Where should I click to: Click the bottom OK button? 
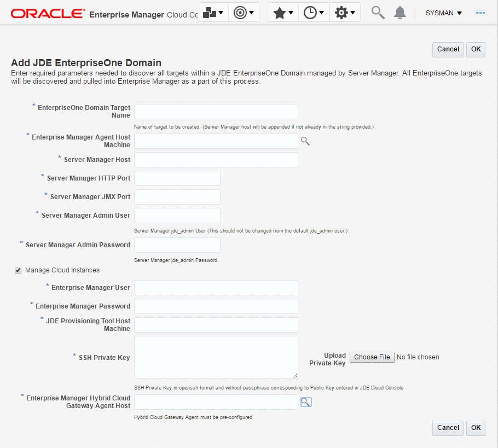pyautogui.click(x=476, y=428)
